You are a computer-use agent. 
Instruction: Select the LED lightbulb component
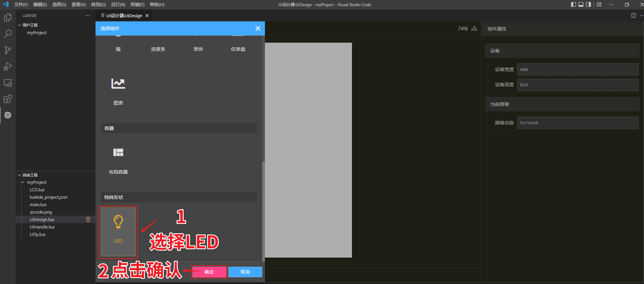(118, 232)
